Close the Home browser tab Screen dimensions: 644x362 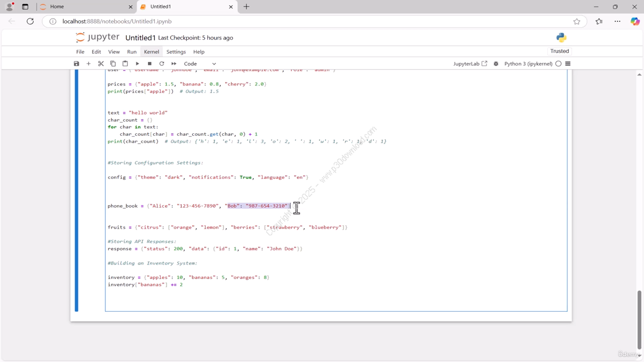pyautogui.click(x=131, y=7)
